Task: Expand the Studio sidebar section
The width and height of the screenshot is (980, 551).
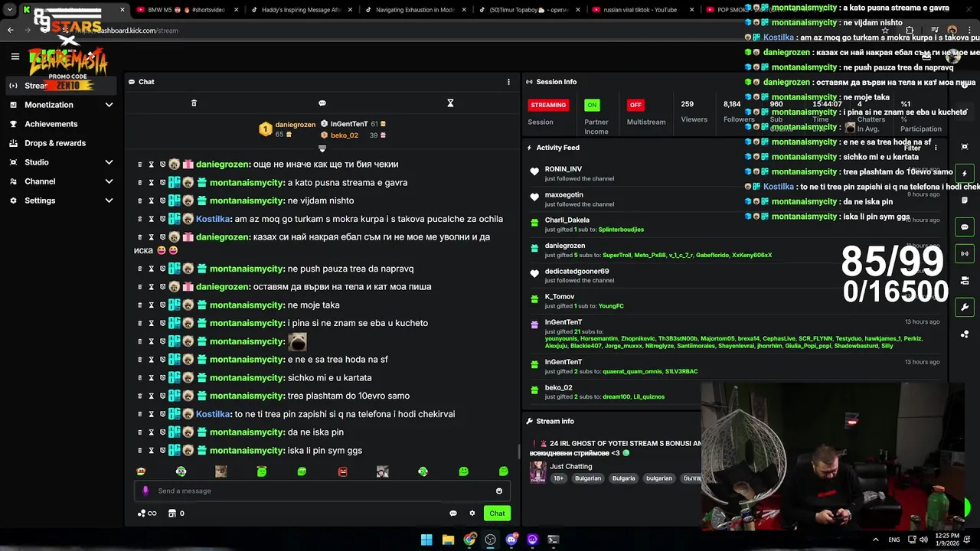Action: pos(109,162)
